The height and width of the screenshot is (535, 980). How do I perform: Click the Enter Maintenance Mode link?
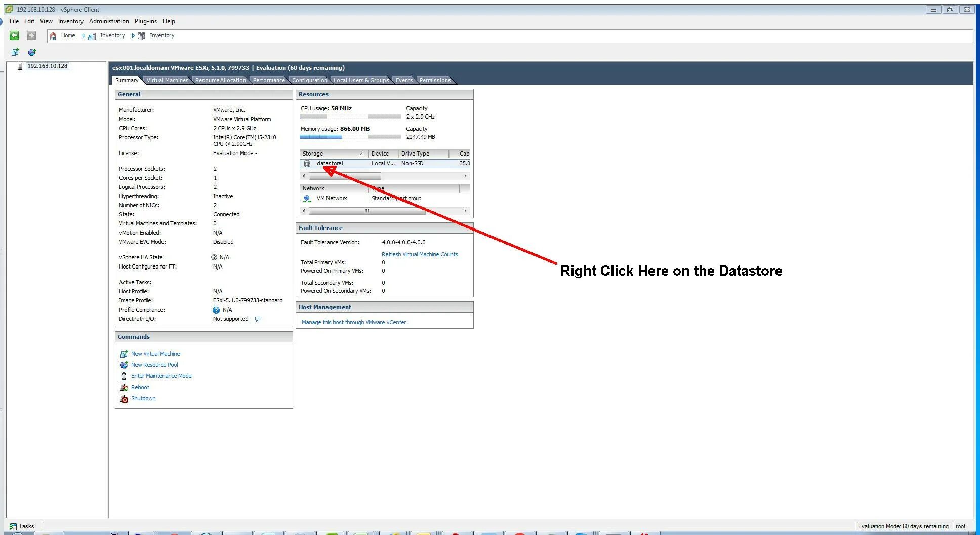point(161,376)
